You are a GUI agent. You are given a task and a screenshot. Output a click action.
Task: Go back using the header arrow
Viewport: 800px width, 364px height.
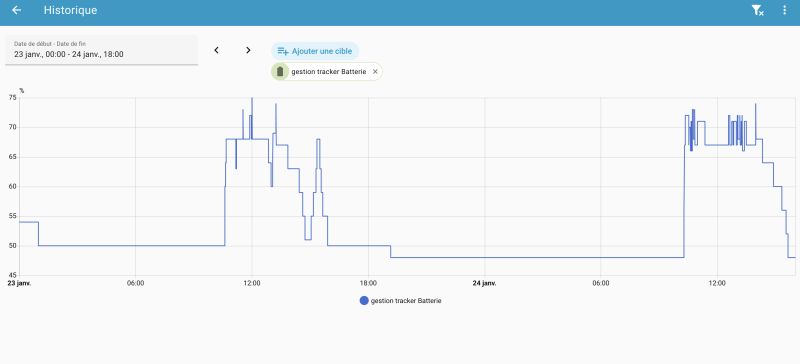point(17,10)
